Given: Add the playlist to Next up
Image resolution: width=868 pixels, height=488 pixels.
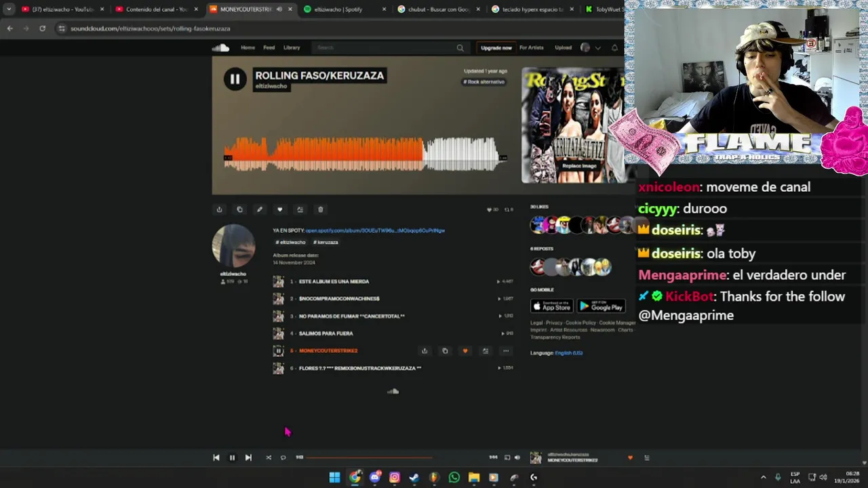Looking at the screenshot, I should coord(300,209).
